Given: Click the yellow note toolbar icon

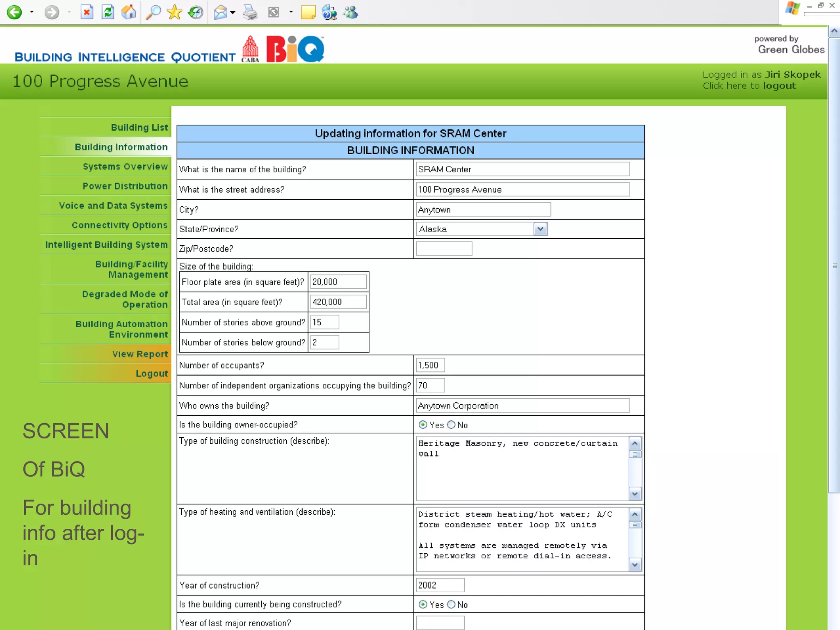Looking at the screenshot, I should point(308,12).
